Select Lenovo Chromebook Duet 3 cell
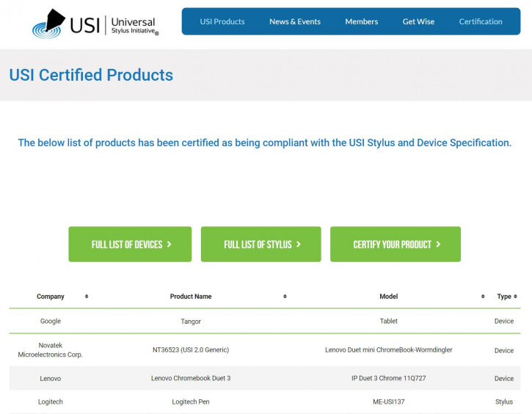This screenshot has width=532, height=414. point(191,378)
